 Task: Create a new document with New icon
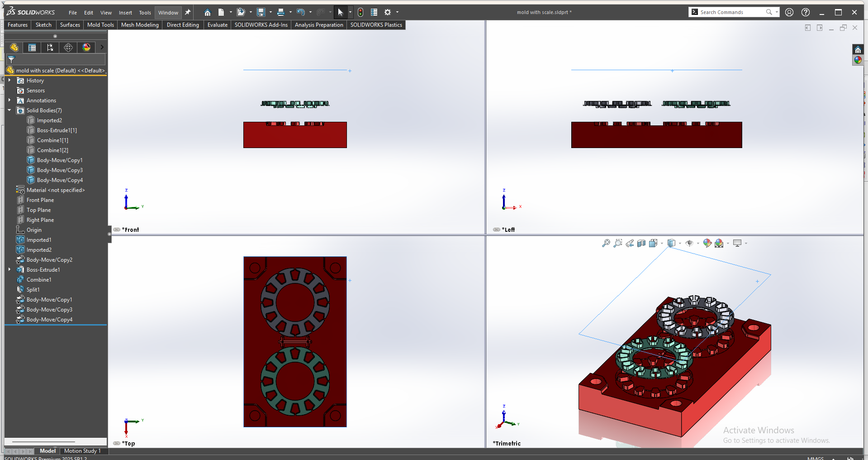click(221, 12)
